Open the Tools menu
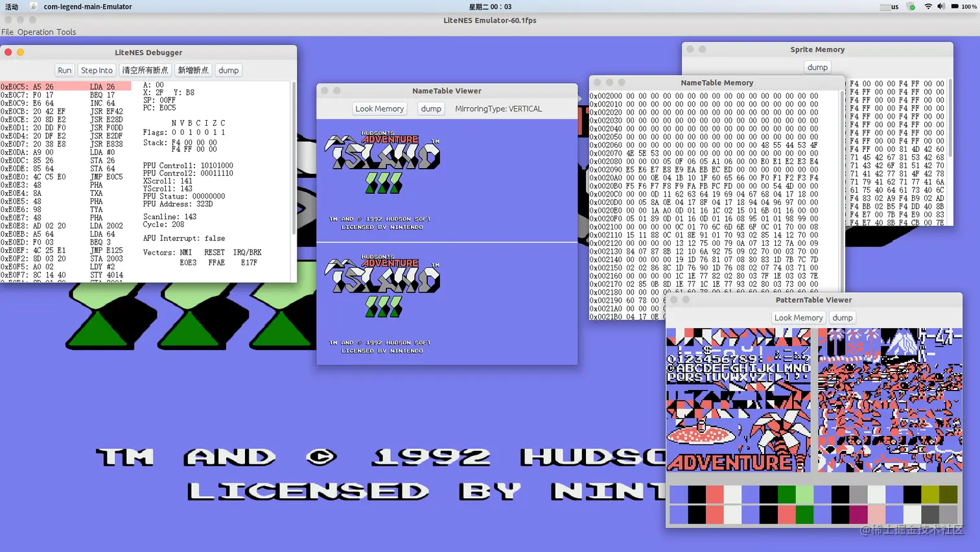 click(x=66, y=32)
